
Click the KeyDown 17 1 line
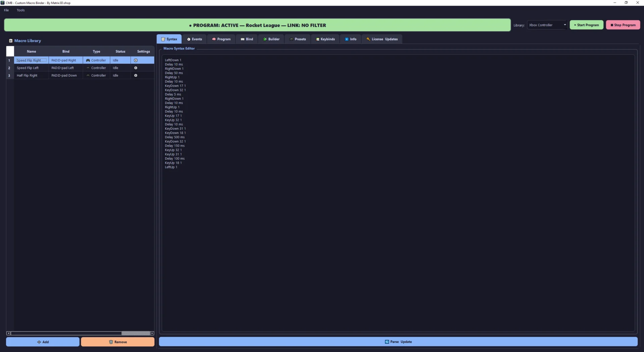[x=175, y=86]
